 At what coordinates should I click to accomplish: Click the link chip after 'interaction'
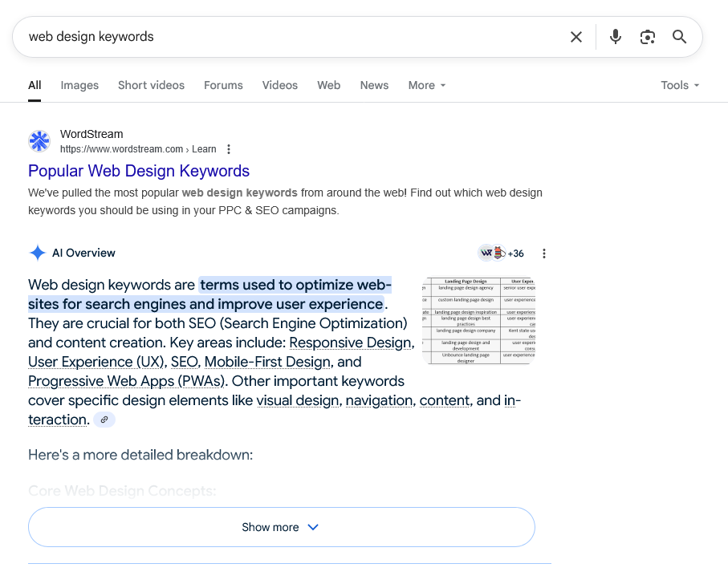pos(104,420)
